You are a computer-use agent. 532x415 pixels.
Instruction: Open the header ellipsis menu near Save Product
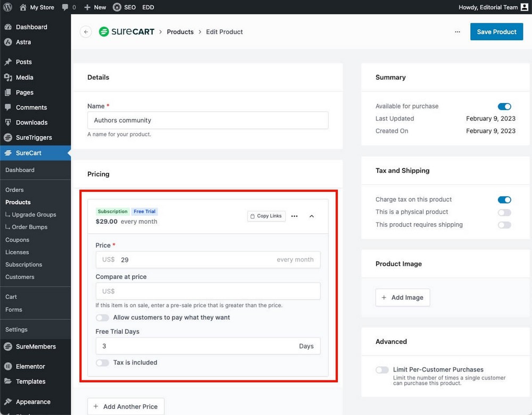tap(458, 32)
